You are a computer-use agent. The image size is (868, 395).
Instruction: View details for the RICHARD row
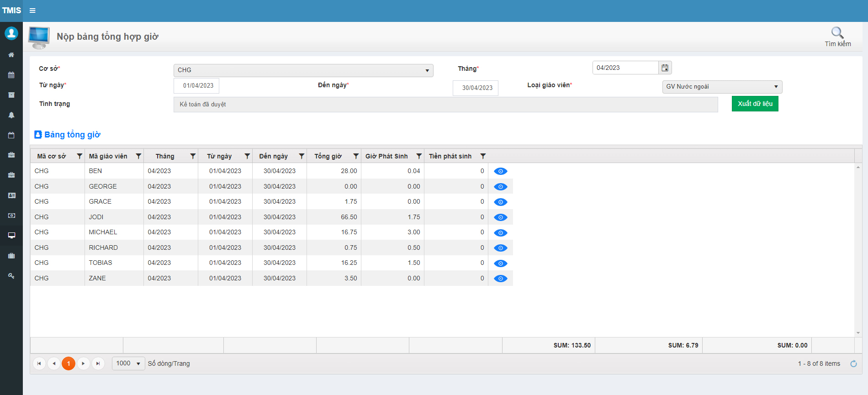[501, 248]
